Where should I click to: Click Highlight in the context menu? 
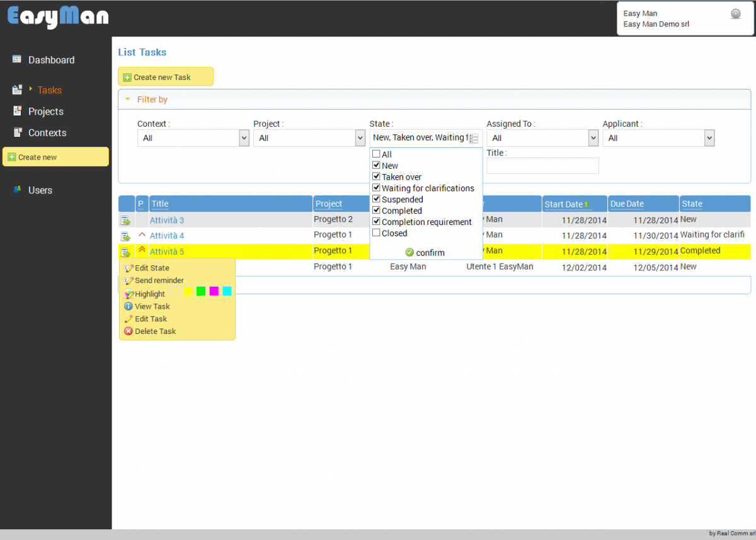[x=145, y=294]
